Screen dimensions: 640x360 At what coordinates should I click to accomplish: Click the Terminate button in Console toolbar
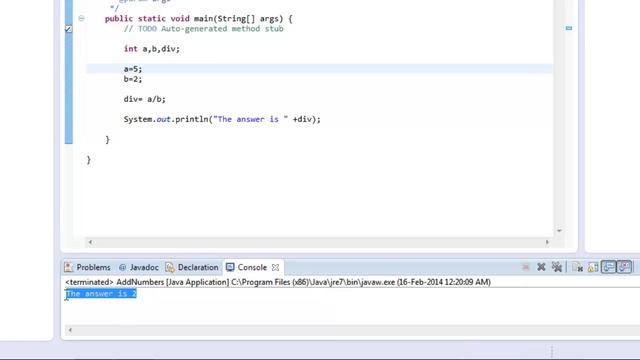point(525,267)
